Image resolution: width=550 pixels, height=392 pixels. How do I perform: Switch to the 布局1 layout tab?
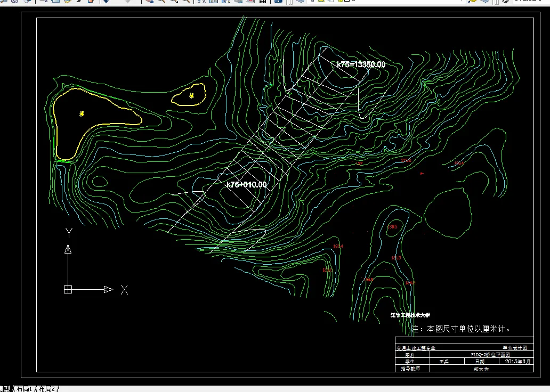[x=24, y=389]
